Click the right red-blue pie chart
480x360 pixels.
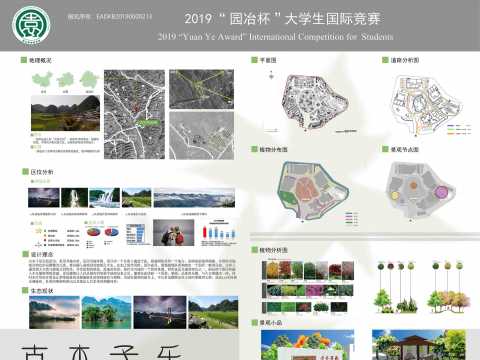click(112, 232)
